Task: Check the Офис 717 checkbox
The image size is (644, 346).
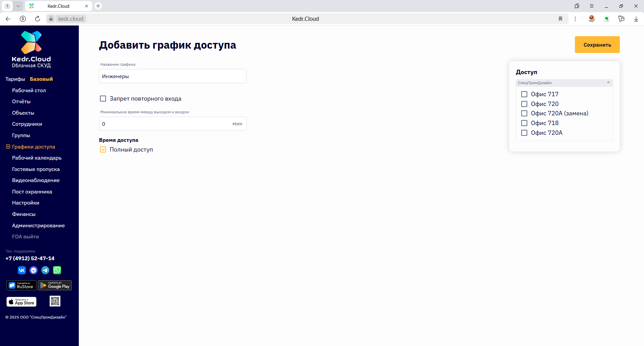Action: point(524,94)
